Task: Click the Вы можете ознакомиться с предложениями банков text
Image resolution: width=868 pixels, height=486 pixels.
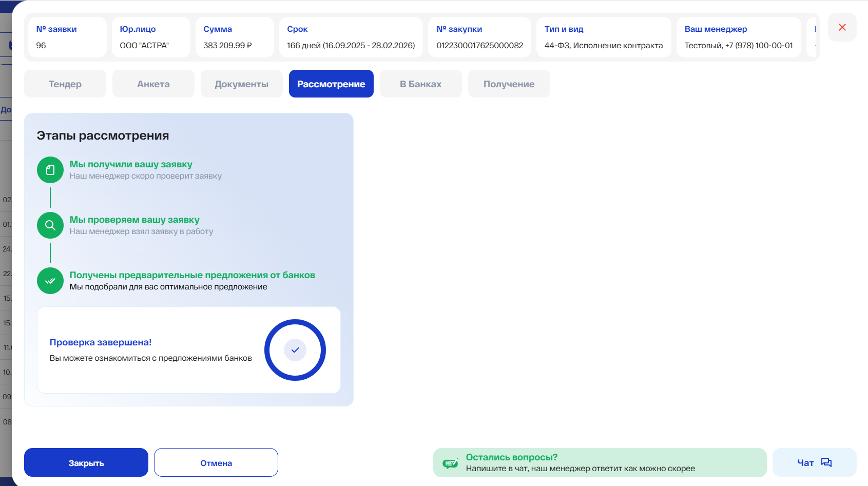Action: pyautogui.click(x=151, y=358)
